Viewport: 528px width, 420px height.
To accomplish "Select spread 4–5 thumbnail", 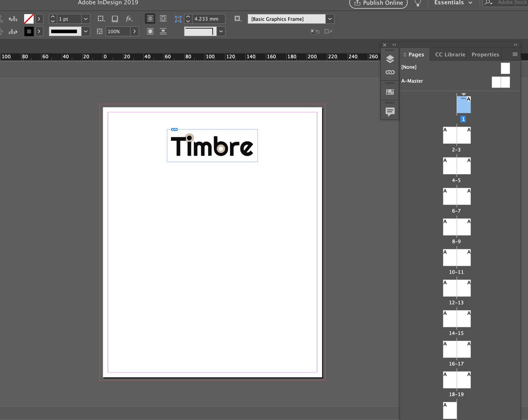I will coord(457,166).
